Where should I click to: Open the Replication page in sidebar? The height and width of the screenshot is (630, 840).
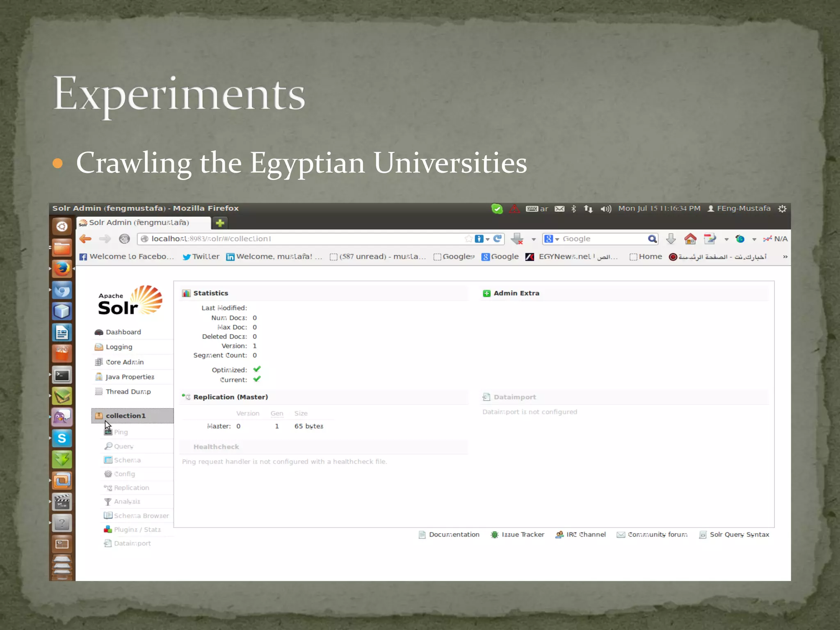pyautogui.click(x=127, y=488)
